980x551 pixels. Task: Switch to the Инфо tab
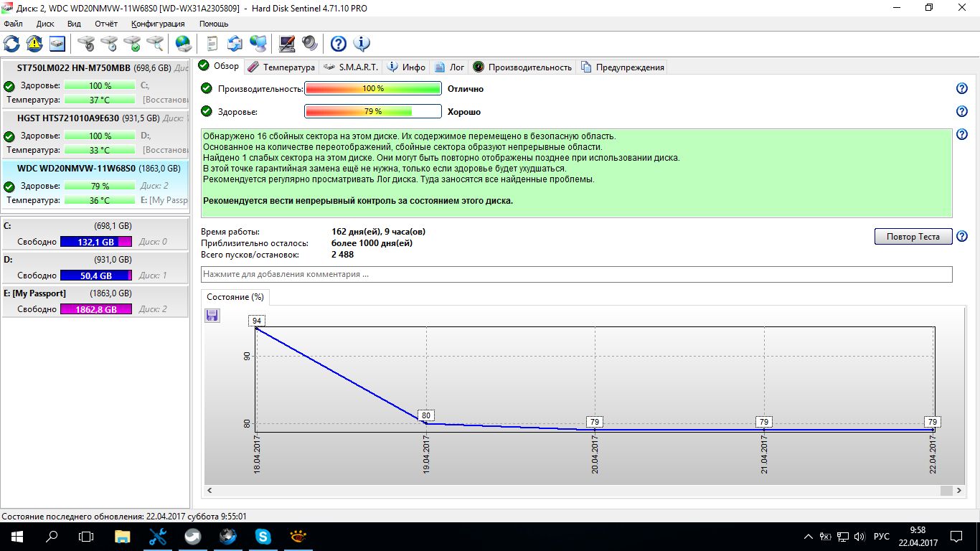(407, 67)
